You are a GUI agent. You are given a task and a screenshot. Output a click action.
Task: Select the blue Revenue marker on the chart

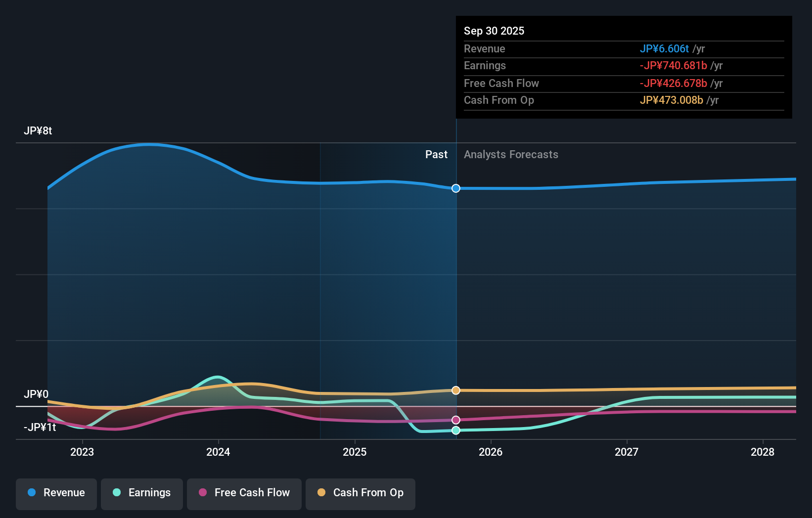(x=455, y=188)
